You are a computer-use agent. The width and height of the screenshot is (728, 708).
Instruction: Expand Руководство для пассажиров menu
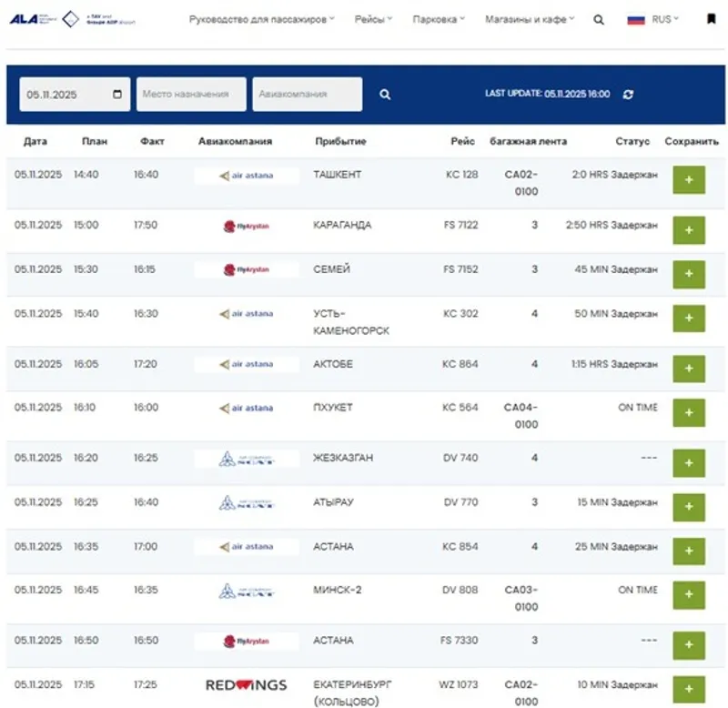pyautogui.click(x=261, y=19)
